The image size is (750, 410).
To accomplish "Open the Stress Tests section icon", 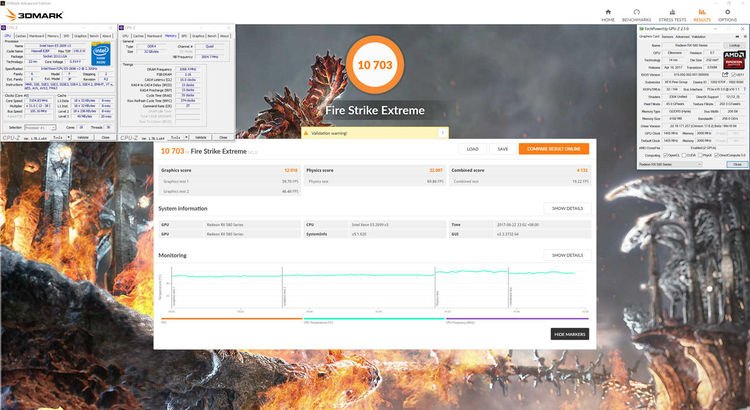I will 673,12.
